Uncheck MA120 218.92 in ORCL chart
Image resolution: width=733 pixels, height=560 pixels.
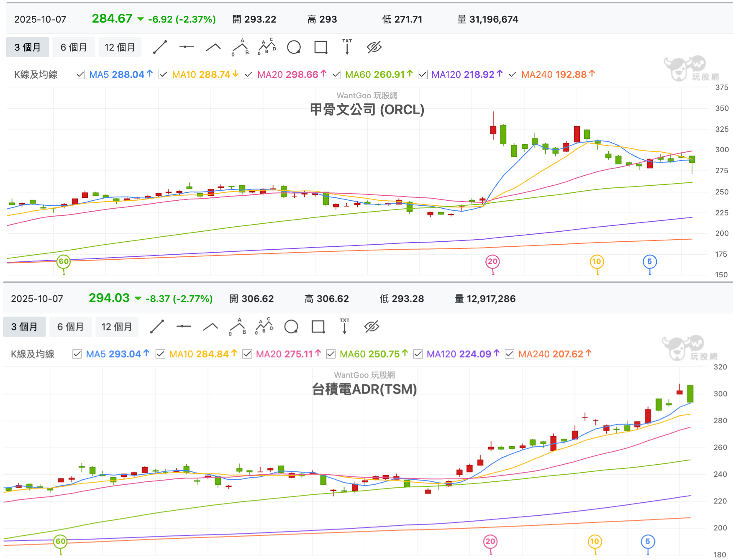tap(423, 74)
